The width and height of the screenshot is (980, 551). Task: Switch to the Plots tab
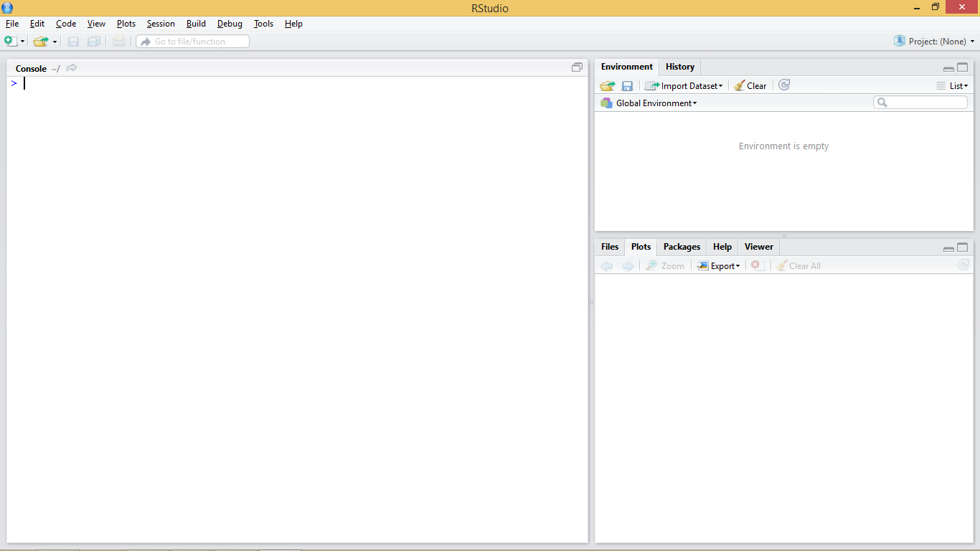point(641,247)
